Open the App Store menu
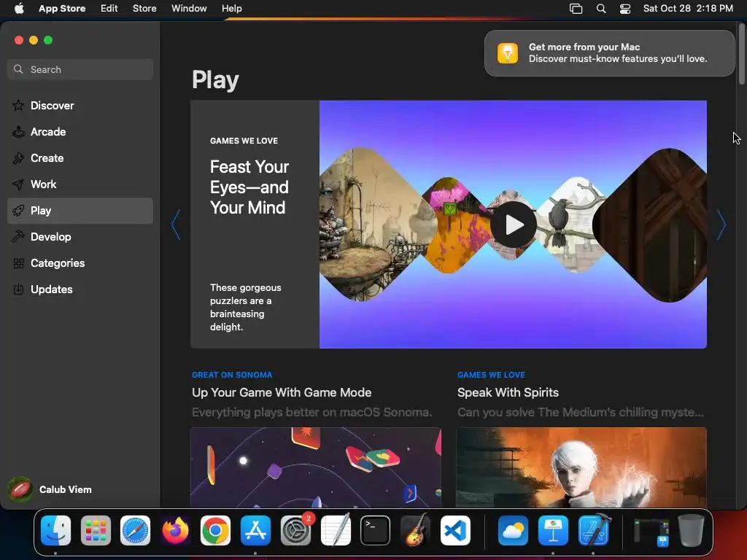 [x=62, y=8]
